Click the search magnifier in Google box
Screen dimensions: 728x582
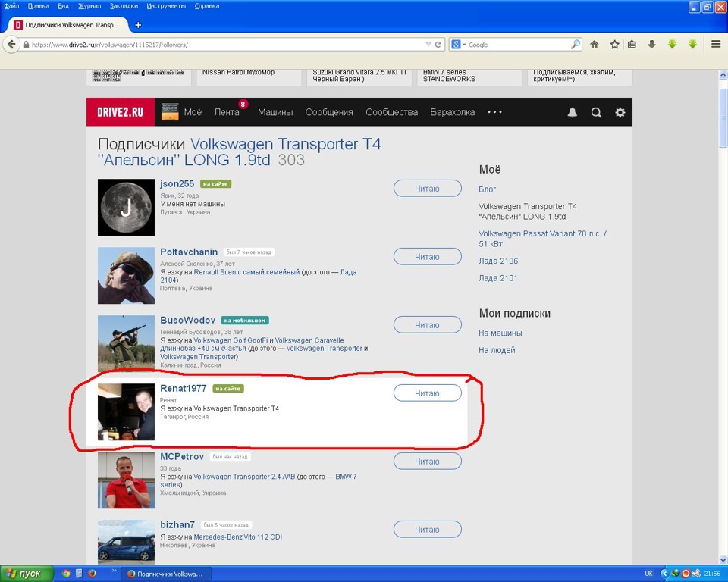[576, 45]
